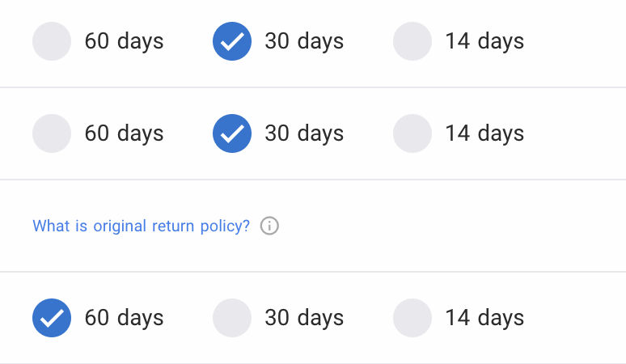Click the '14 days' text label in top row

484,41
